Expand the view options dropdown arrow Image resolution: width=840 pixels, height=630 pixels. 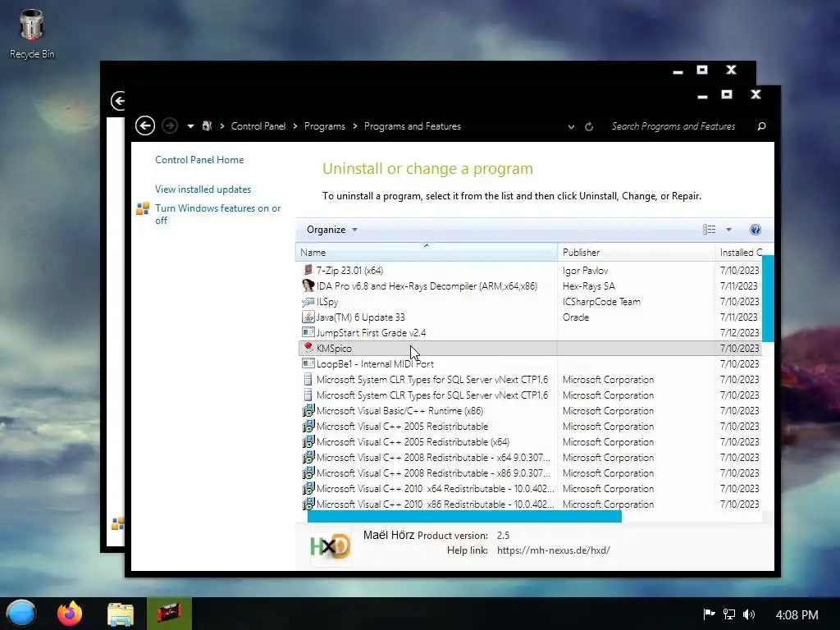(728, 230)
